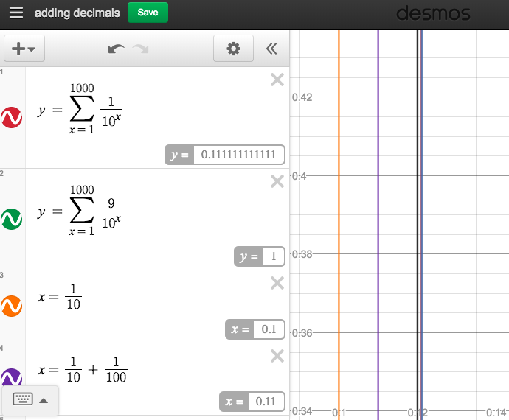The image size is (509, 420).
Task: Show the on-screen keyboard
Action: [23, 400]
